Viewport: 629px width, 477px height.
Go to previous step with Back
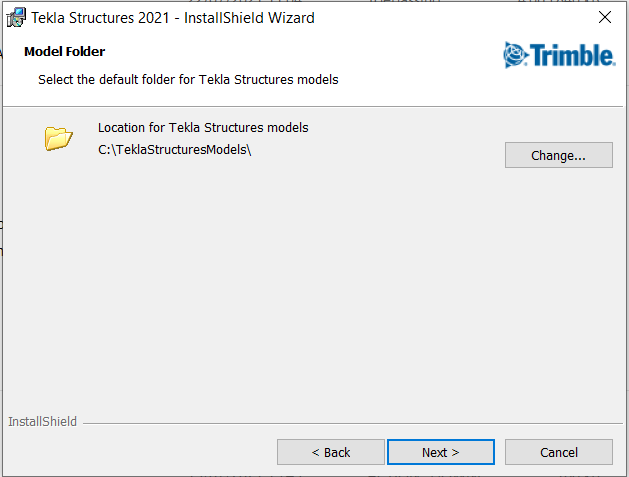[331, 452]
